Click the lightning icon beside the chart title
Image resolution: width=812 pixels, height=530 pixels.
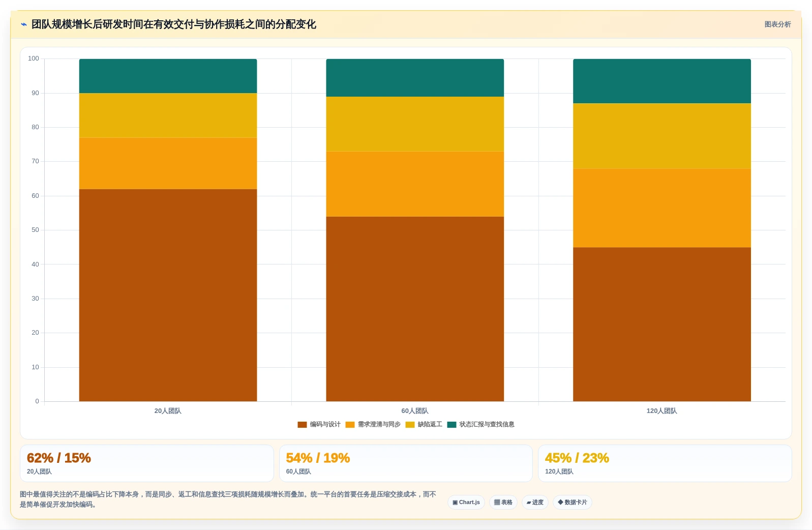point(24,24)
